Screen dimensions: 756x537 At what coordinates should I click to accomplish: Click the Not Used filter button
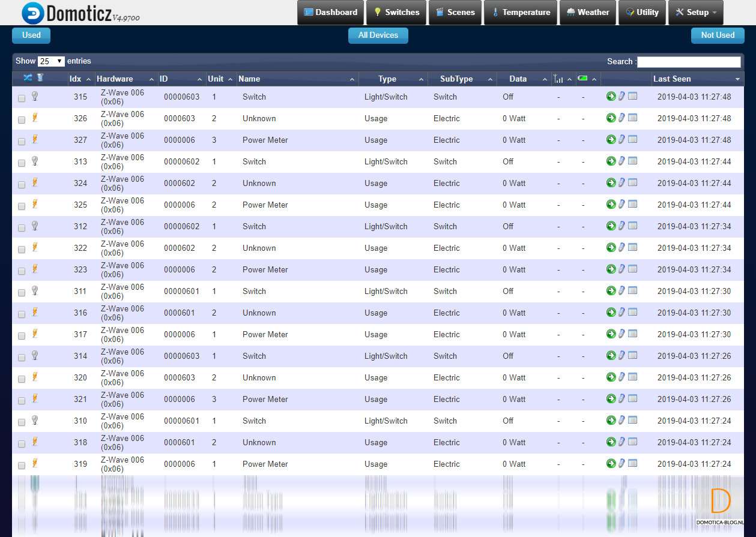717,35
